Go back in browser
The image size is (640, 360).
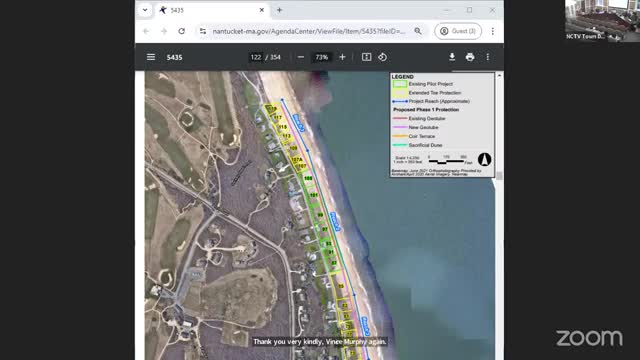coord(146,31)
